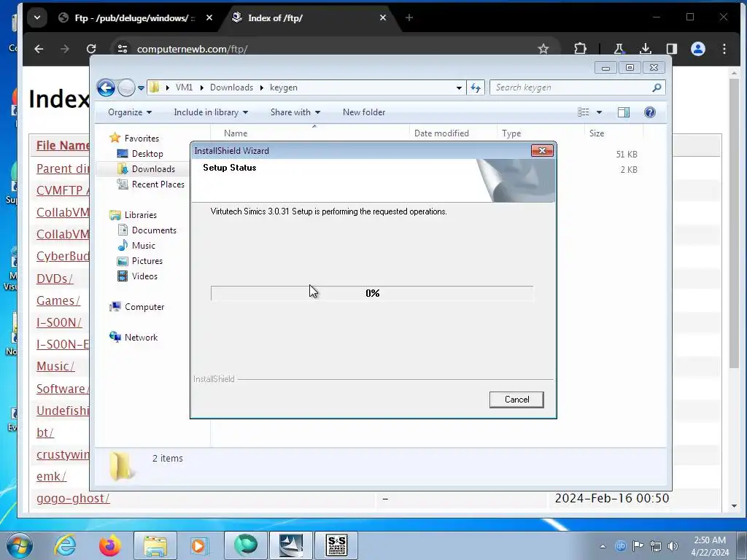The width and height of the screenshot is (747, 560).
Task: Toggle the preview pane in Explorer
Action: pos(623,112)
